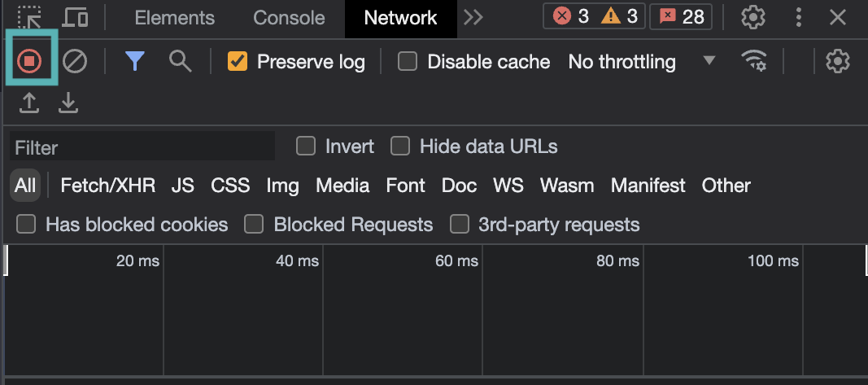The height and width of the screenshot is (385, 868).
Task: Open the DevTools three-dot menu
Action: click(x=799, y=17)
